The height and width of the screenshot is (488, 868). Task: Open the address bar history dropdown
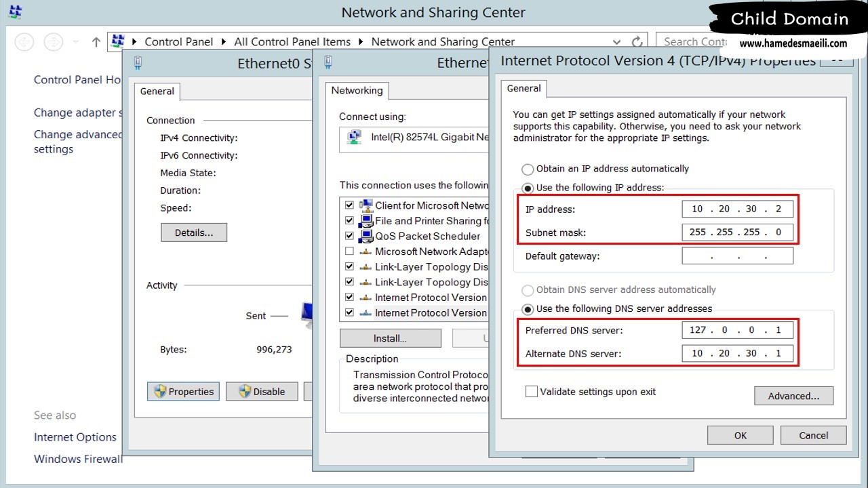point(616,42)
